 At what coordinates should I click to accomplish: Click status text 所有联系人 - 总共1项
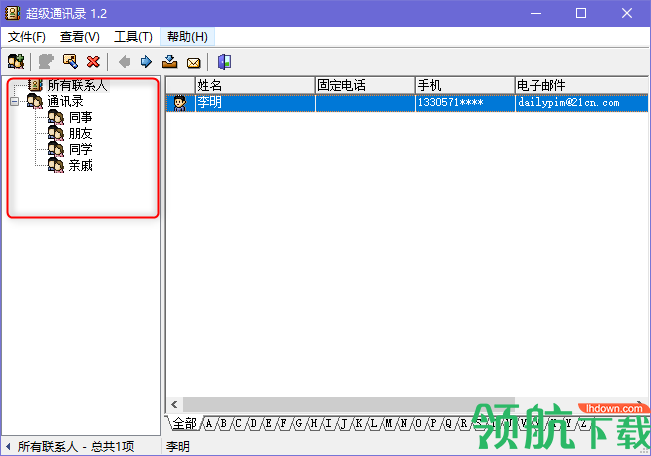[76, 447]
